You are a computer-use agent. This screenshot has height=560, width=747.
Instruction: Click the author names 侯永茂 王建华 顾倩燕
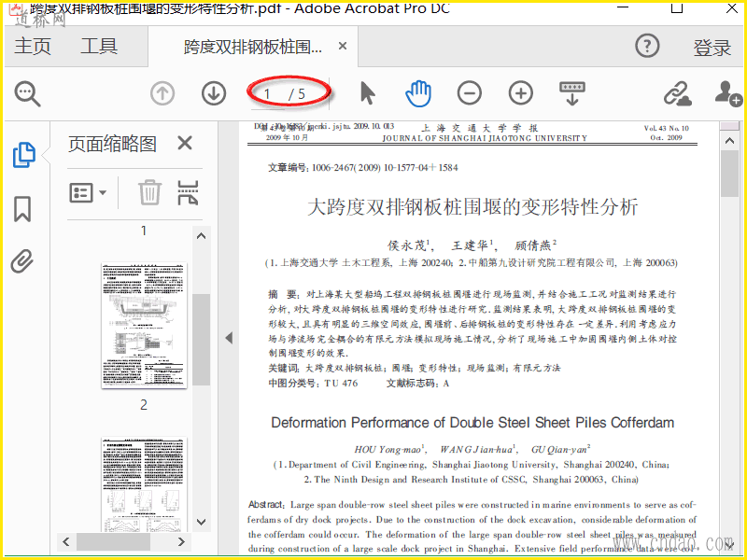[x=472, y=245]
